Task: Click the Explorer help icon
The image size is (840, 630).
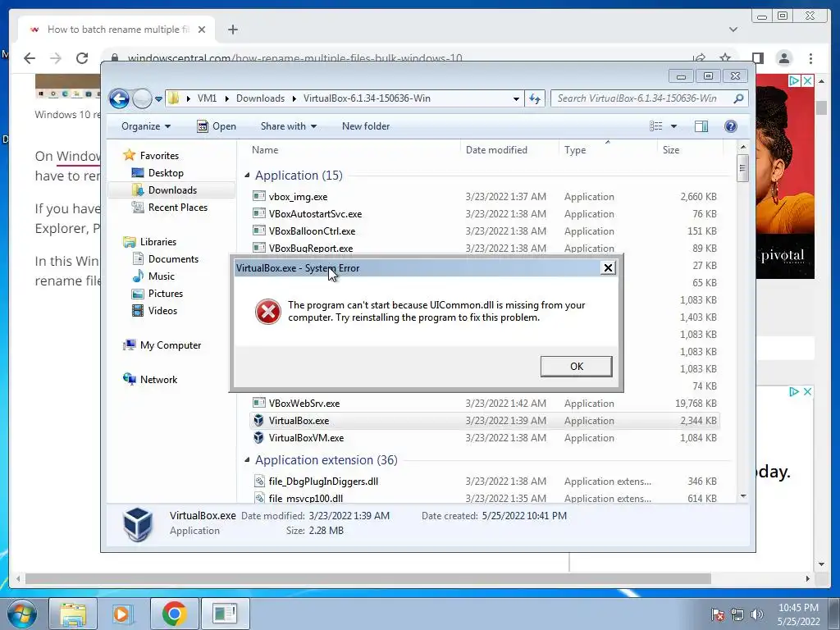Action: (731, 126)
